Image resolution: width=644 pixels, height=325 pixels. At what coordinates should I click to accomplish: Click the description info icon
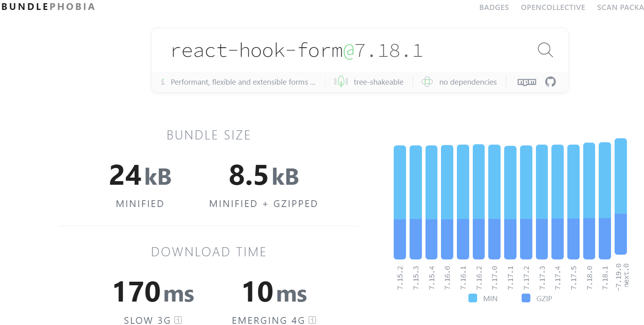[x=163, y=82]
